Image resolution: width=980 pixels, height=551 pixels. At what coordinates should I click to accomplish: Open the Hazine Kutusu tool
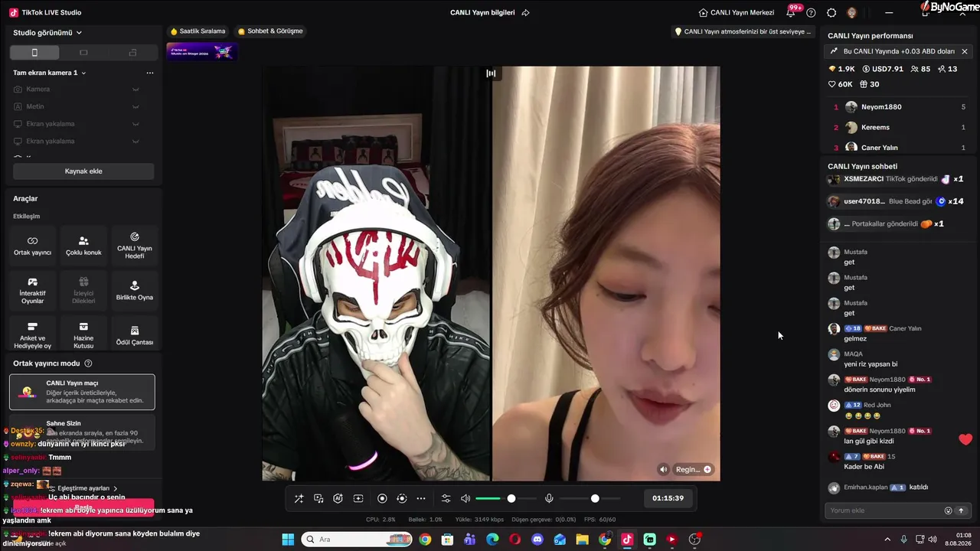(83, 335)
